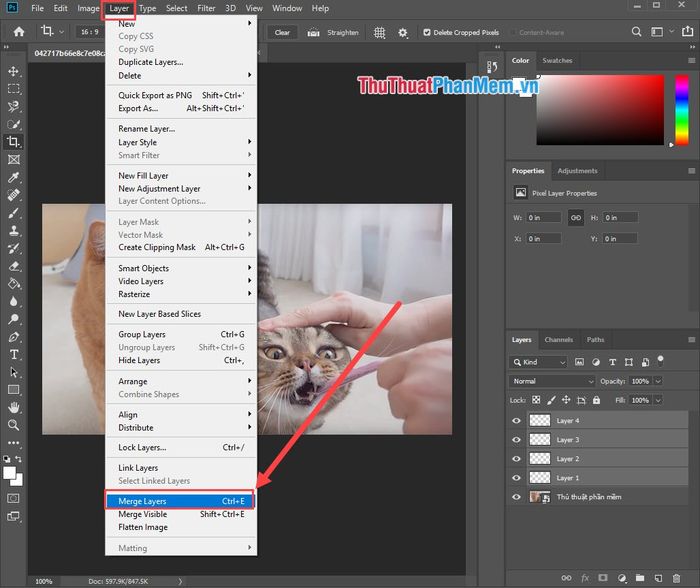Click the share document icon
The width and height of the screenshot is (700, 588).
[x=688, y=32]
